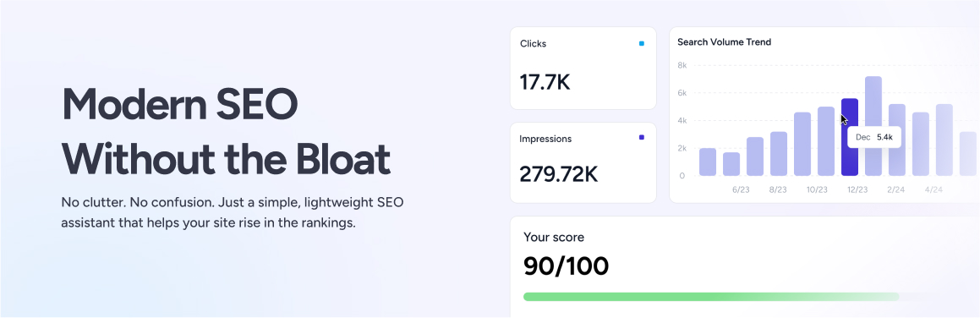Click the 10/23 axis label

click(817, 189)
